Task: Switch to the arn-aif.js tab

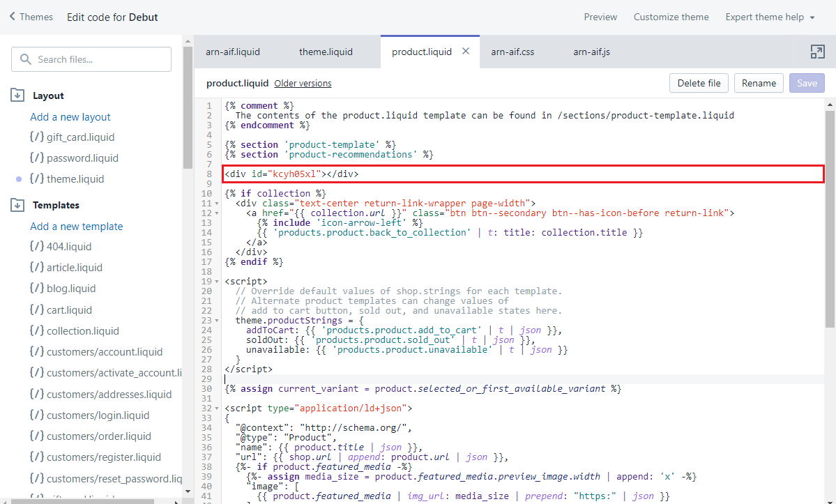Action: [591, 52]
